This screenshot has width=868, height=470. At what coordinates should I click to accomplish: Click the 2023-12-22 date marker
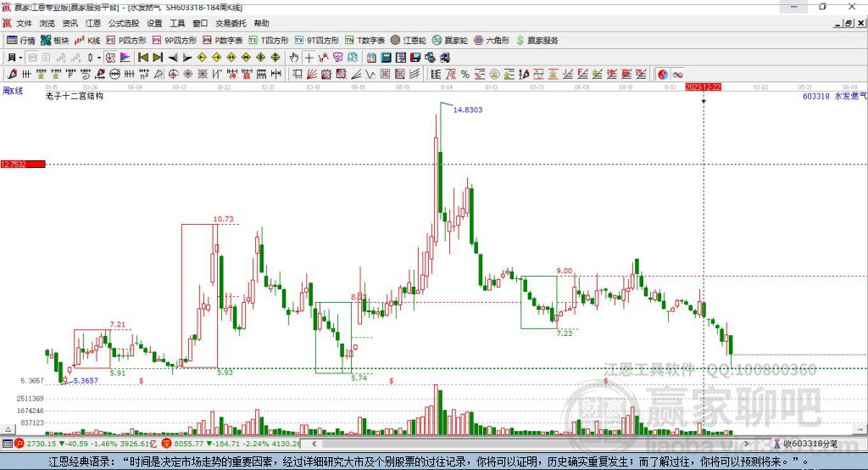(703, 87)
